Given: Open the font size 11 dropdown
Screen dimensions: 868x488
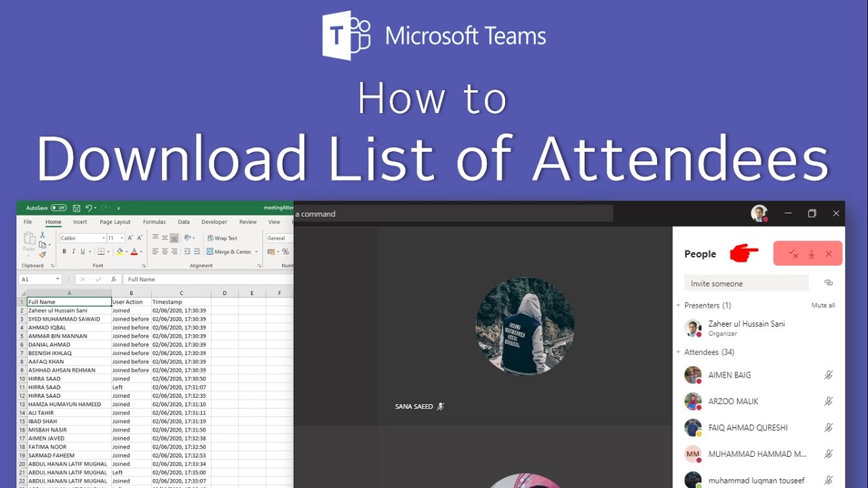Looking at the screenshot, I should (x=122, y=238).
